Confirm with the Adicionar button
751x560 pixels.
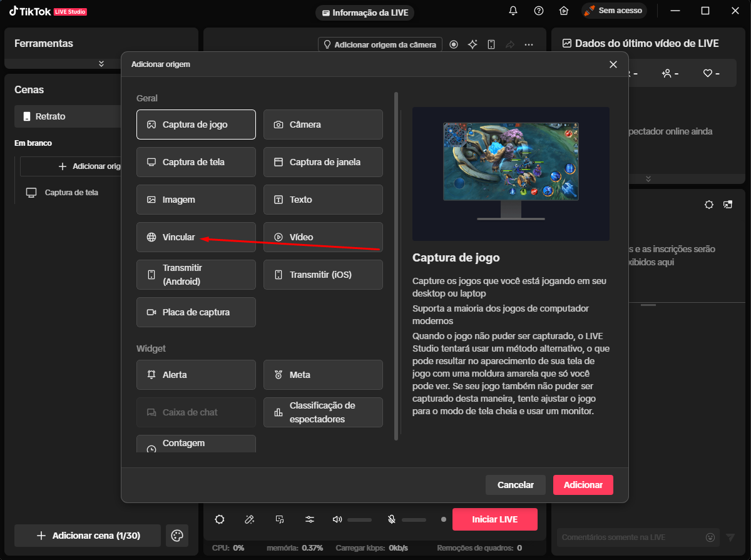click(x=583, y=485)
